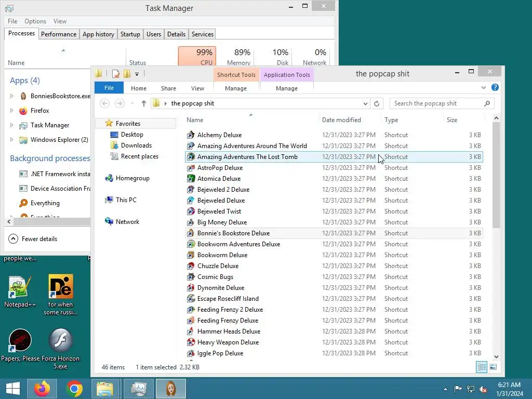Switch to large icons view button
Screen dimensions: 532x399
click(494, 367)
